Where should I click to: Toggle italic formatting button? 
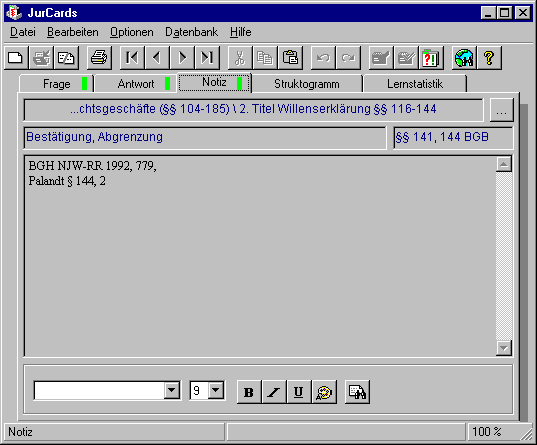click(274, 392)
